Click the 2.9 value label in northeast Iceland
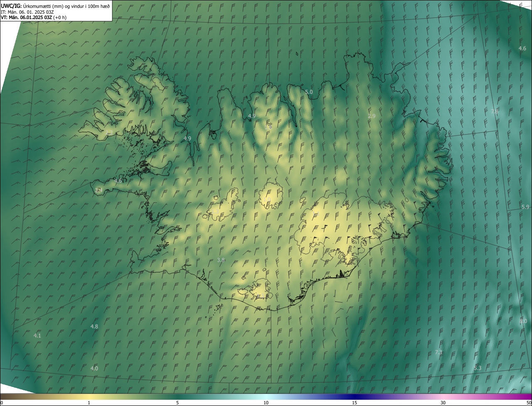 click(372, 116)
